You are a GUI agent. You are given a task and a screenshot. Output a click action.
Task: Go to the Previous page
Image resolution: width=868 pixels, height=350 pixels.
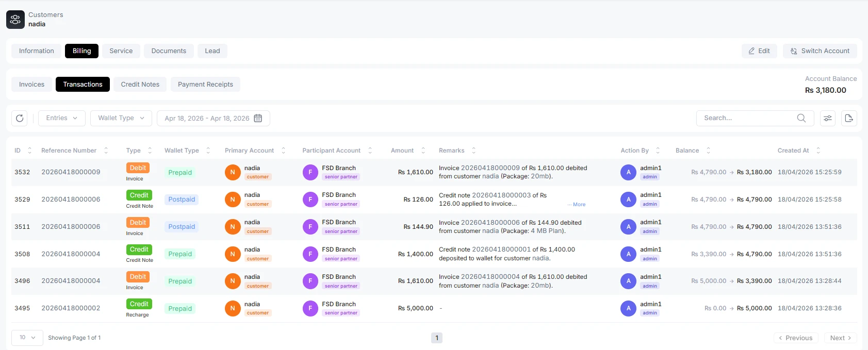click(796, 338)
